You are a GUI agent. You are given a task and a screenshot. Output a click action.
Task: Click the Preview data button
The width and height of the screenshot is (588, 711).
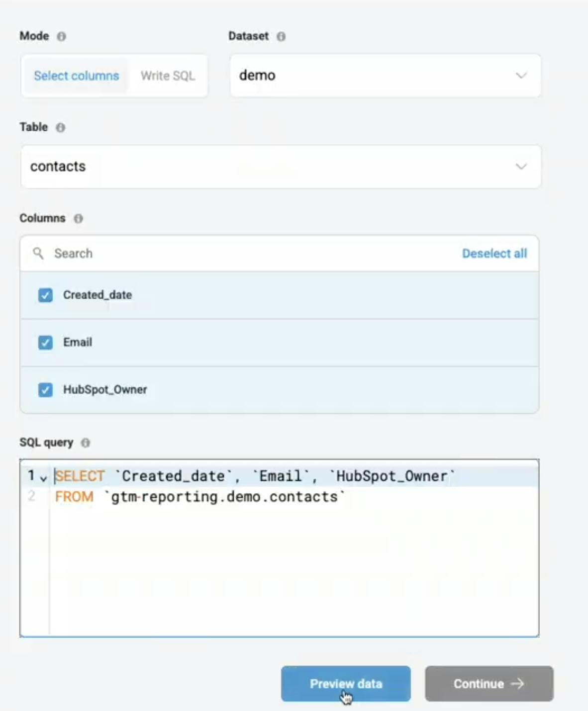(x=346, y=684)
